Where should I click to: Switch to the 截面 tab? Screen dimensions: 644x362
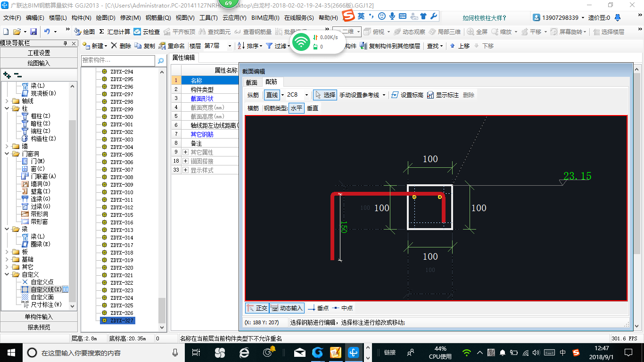click(252, 82)
